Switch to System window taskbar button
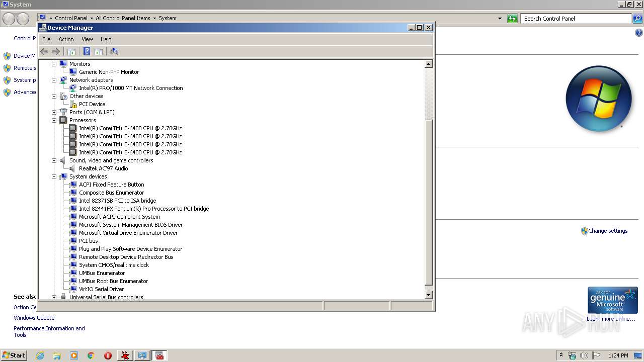Image resolution: width=644 pixels, height=362 pixels. coord(142,355)
